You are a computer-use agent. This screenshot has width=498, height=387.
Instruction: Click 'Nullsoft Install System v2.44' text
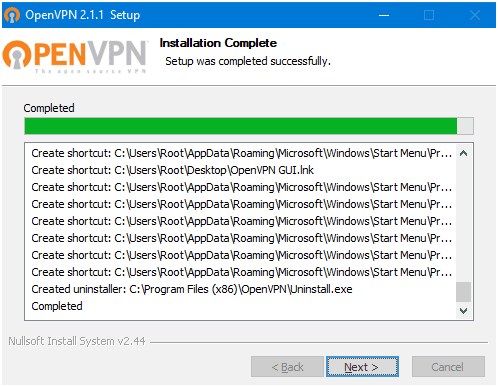[77, 341]
